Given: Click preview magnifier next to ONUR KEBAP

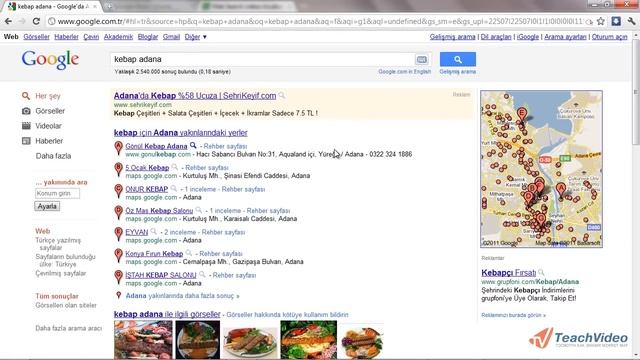Looking at the screenshot, I should pyautogui.click(x=174, y=189).
